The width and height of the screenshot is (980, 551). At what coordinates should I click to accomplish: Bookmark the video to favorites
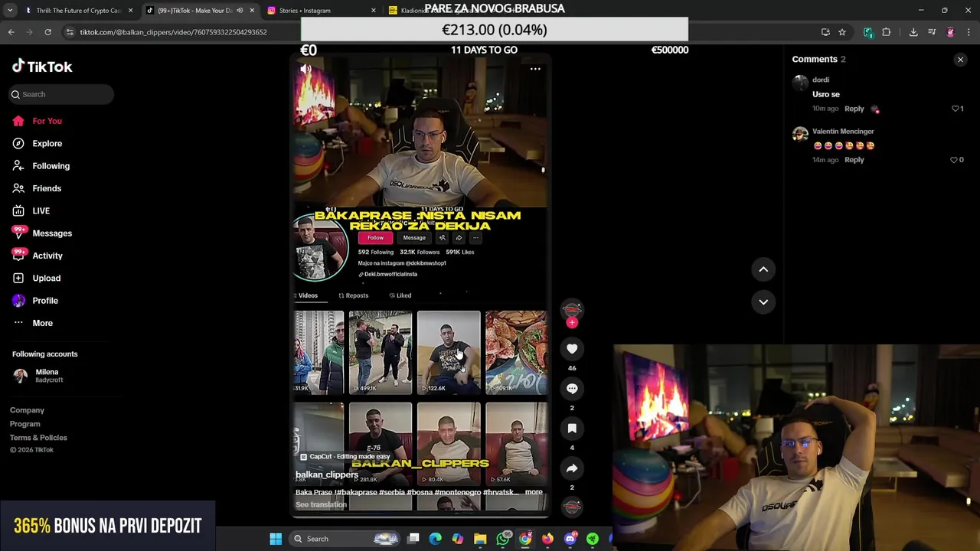[x=572, y=429]
